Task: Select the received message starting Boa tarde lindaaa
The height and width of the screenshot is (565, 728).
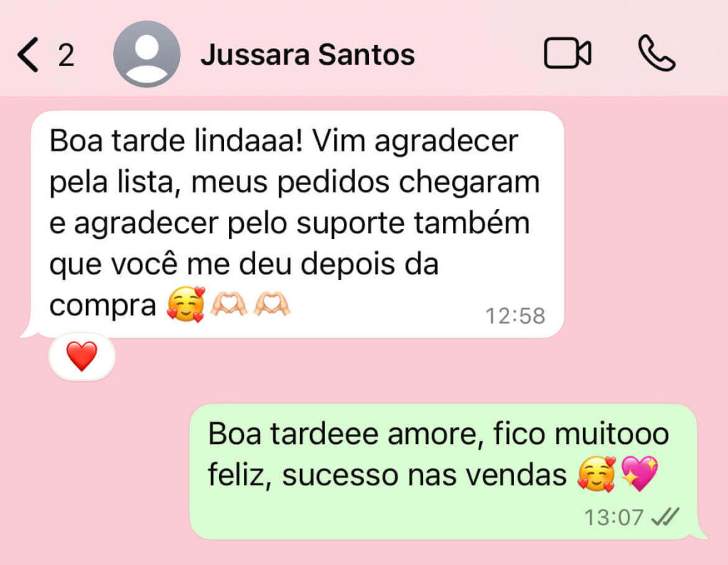Action: [x=297, y=224]
